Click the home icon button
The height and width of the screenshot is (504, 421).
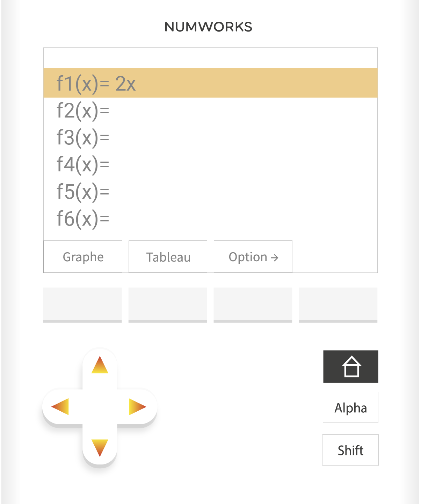click(350, 367)
